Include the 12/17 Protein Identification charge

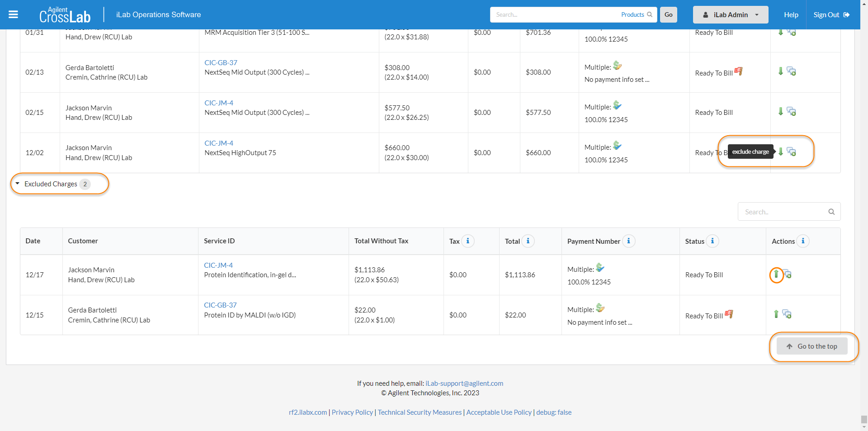[x=776, y=274]
